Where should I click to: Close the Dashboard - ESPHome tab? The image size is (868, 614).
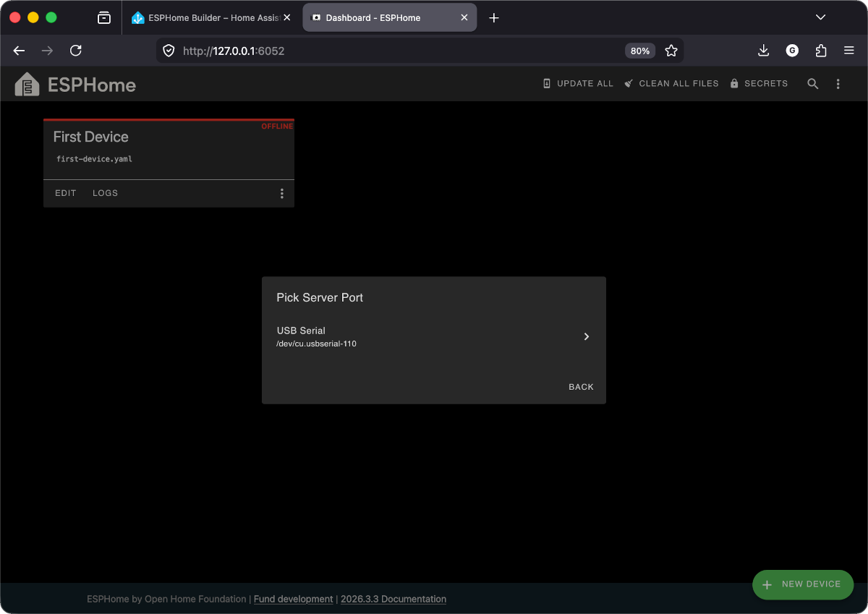click(x=464, y=17)
